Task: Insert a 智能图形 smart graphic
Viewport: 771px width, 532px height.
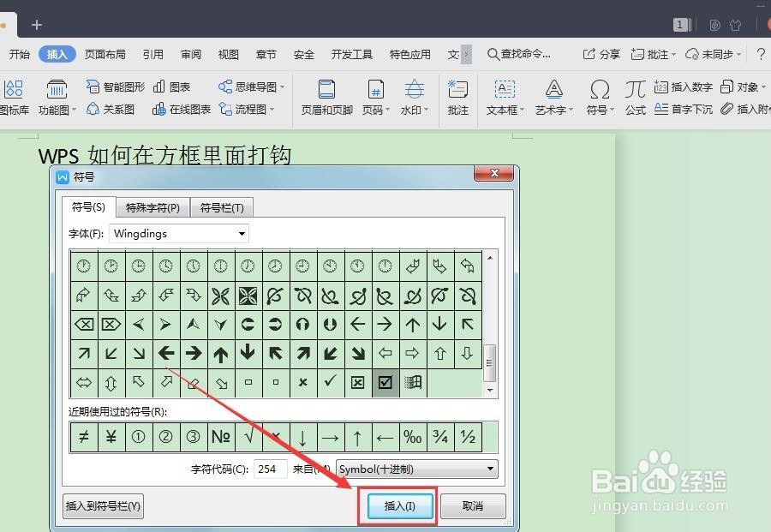Action: 116,87
